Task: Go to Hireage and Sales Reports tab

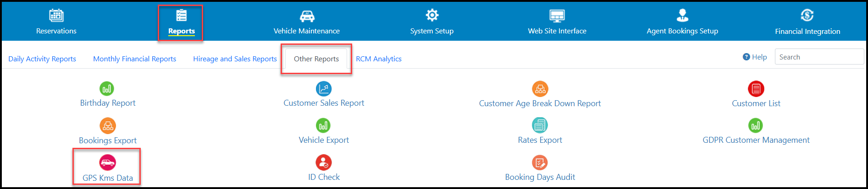Action: (235, 59)
